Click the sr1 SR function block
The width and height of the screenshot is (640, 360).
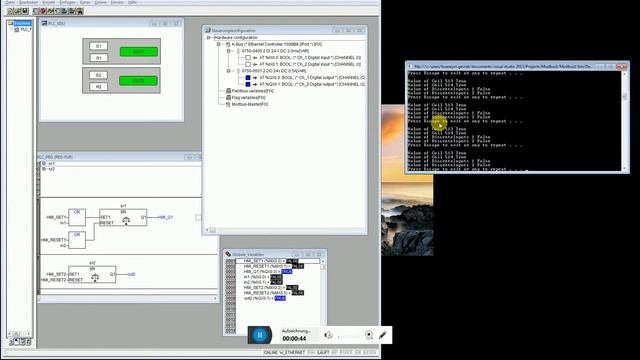pos(123,217)
